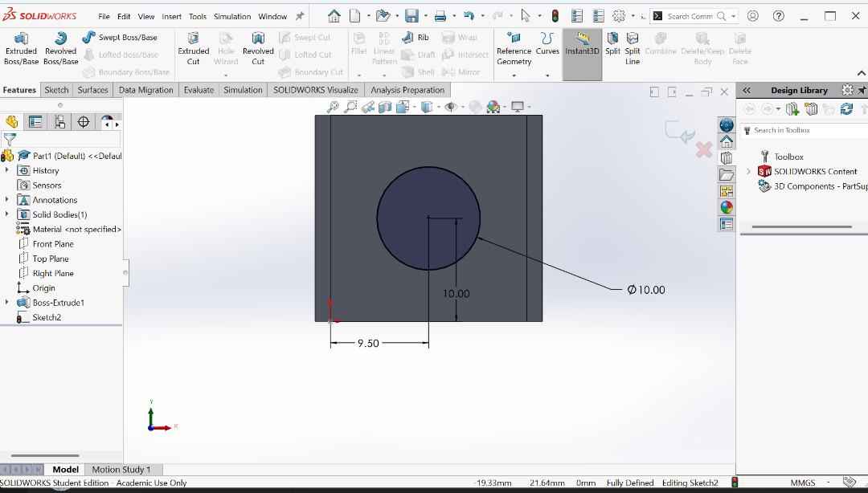Viewport: 868px width, 493px height.
Task: Open the PropertyManager tab icon
Action: [35, 122]
